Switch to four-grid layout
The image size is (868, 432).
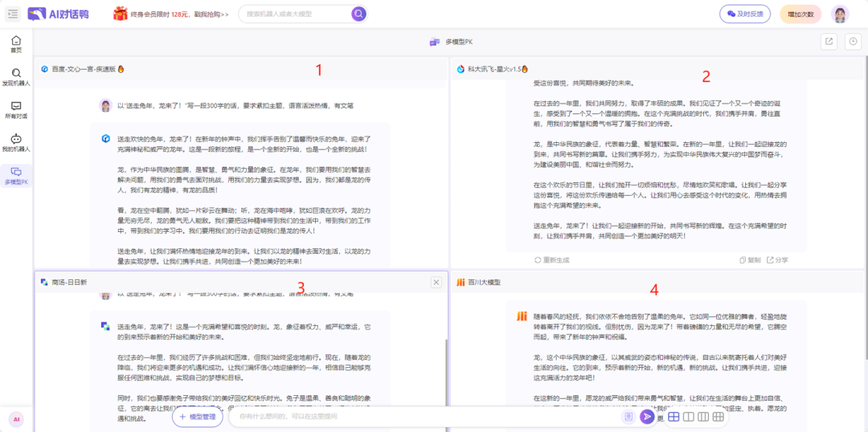pos(674,417)
